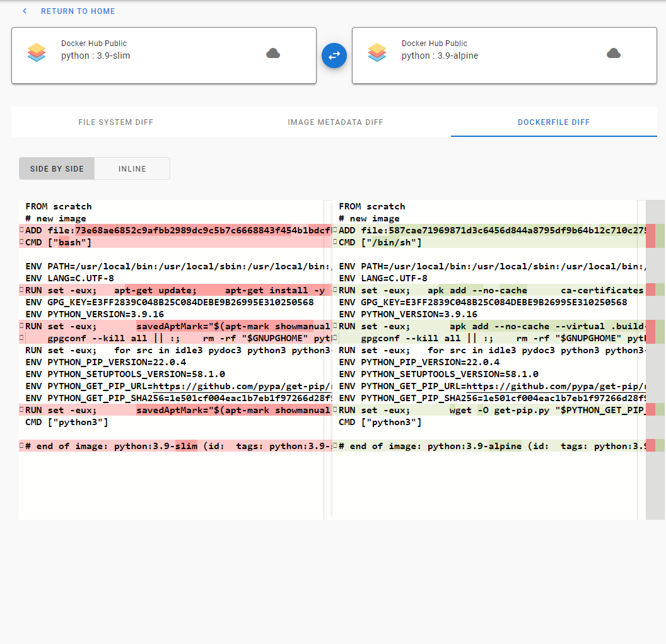Viewport: 666px width, 644px height.
Task: Click right '# end of image: python:3.9-alpine' line
Action: pos(493,446)
